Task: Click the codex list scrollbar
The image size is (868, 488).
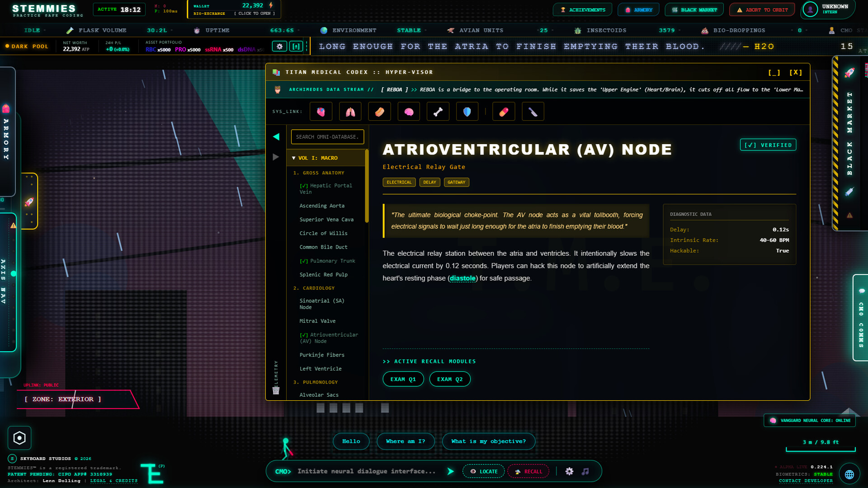Action: pyautogui.click(x=367, y=186)
